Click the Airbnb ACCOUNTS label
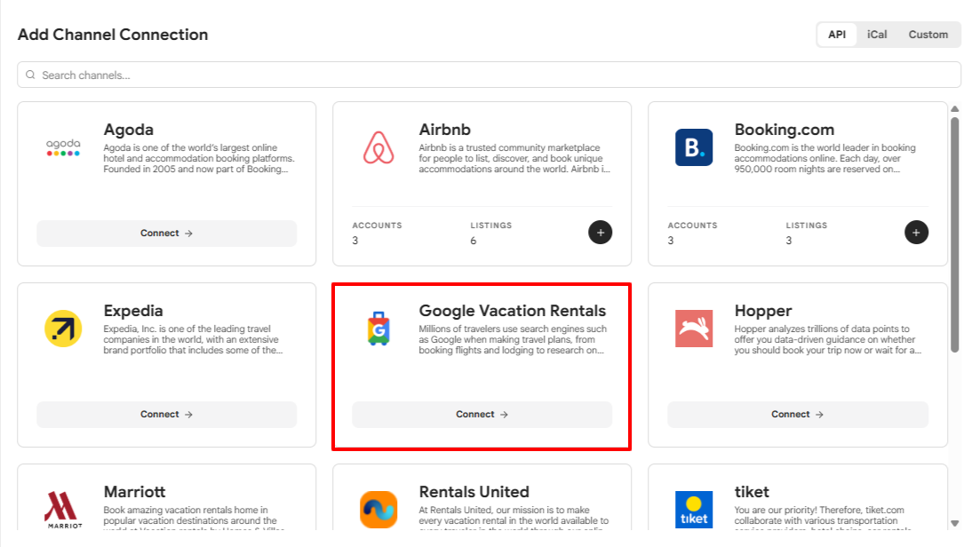Image resolution: width=980 pixels, height=547 pixels. pos(377,226)
